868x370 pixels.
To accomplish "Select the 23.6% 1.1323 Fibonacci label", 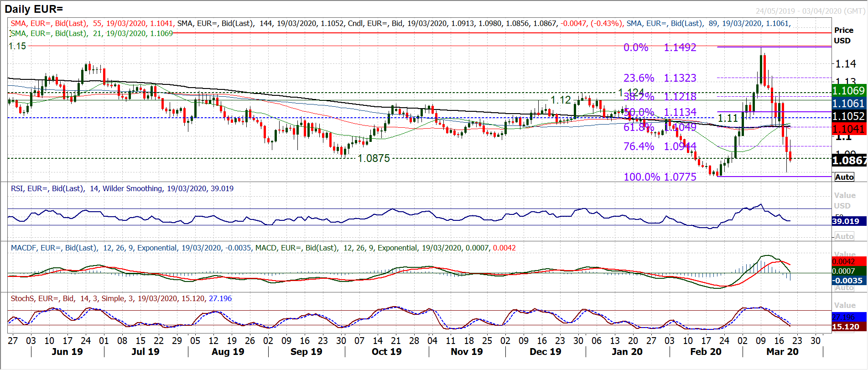I will pyautogui.click(x=660, y=78).
